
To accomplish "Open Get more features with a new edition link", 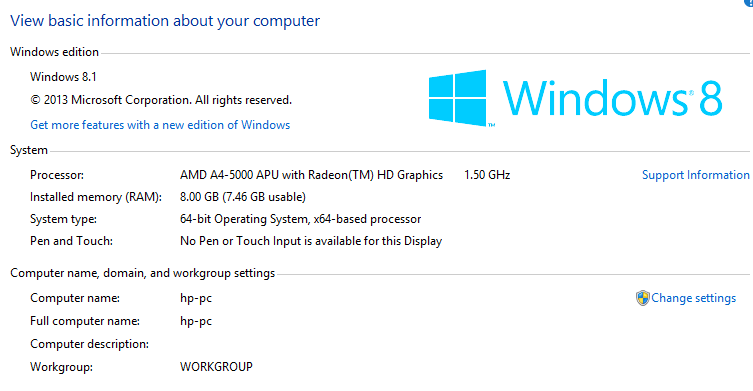I will [160, 125].
